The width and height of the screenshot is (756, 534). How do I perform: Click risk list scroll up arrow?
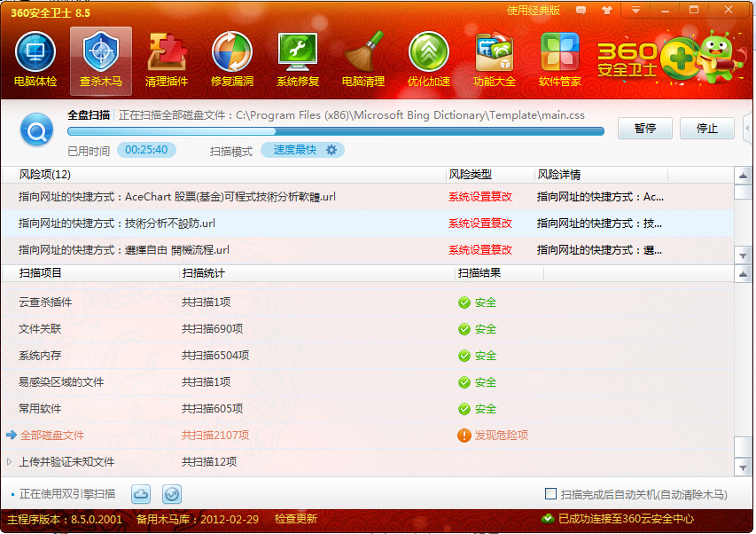click(743, 175)
